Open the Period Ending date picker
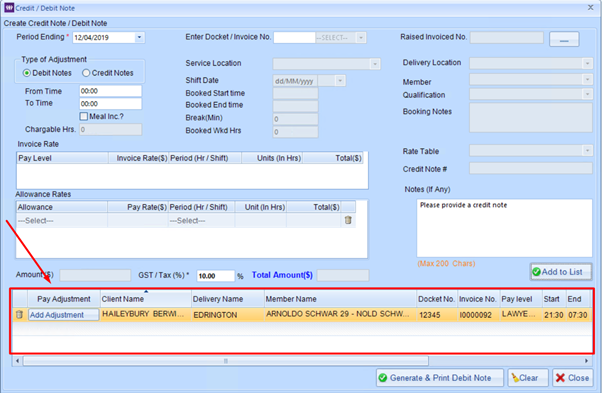Image resolution: width=602 pixels, height=393 pixels. (139, 37)
